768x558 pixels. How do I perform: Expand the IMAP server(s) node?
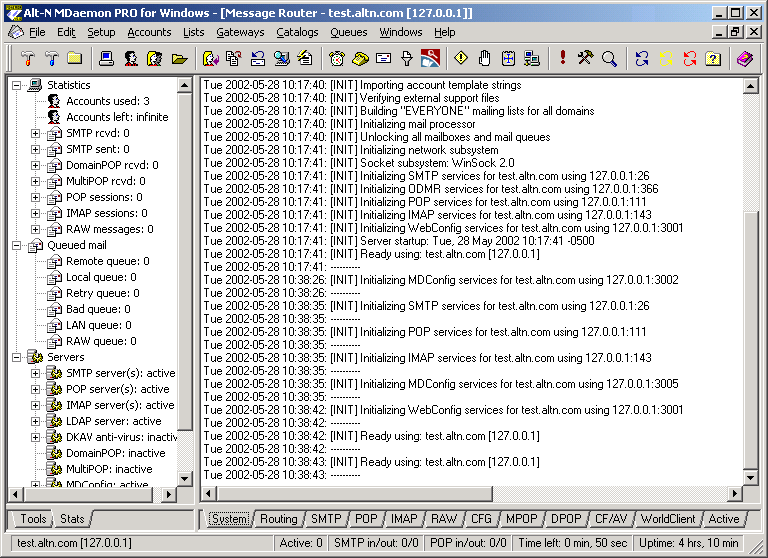click(36, 405)
